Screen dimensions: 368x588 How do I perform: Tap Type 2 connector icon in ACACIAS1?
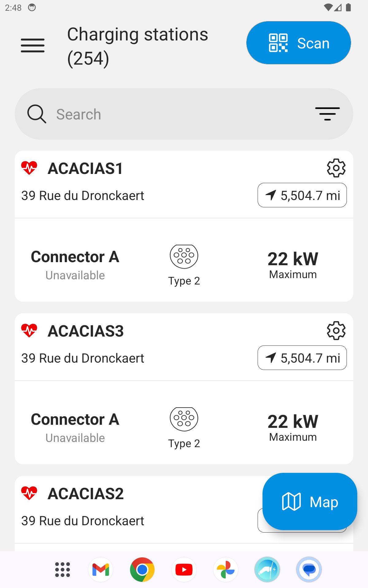point(184,257)
